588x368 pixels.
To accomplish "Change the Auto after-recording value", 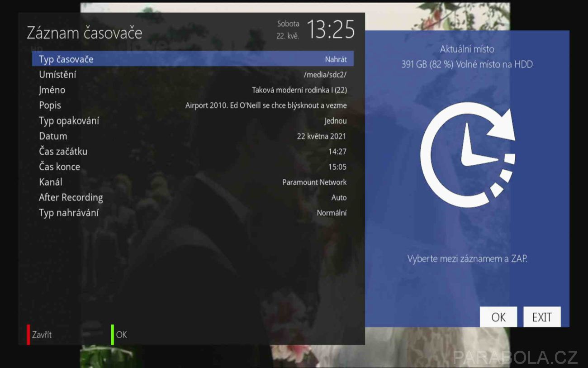I will coord(339,198).
